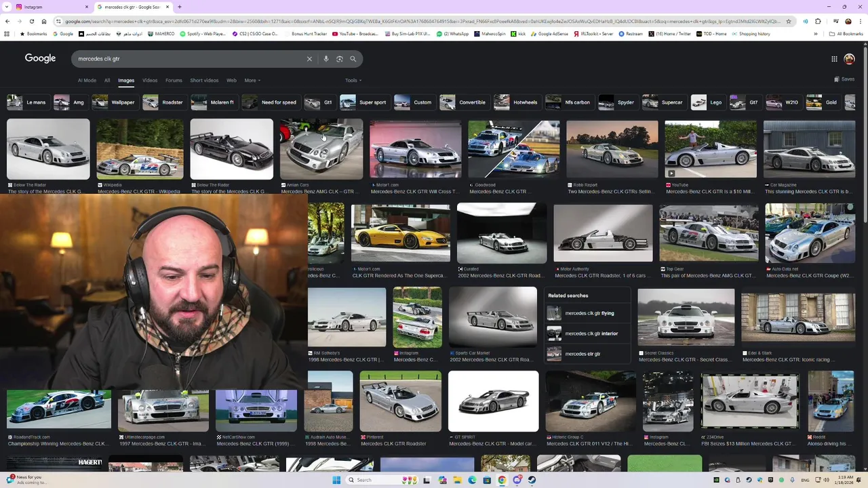Filter images by Hotwheels chip
This screenshot has width=868, height=488.
[x=517, y=102]
